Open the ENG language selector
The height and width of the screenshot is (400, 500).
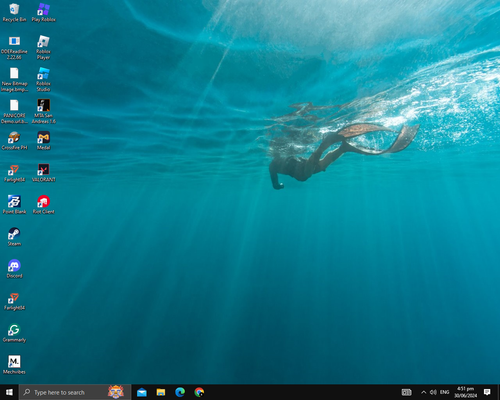(444, 392)
